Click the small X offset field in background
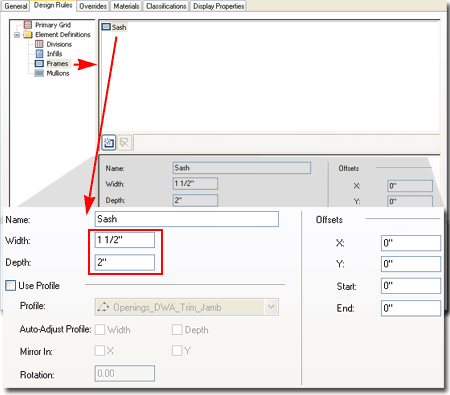 pos(410,186)
